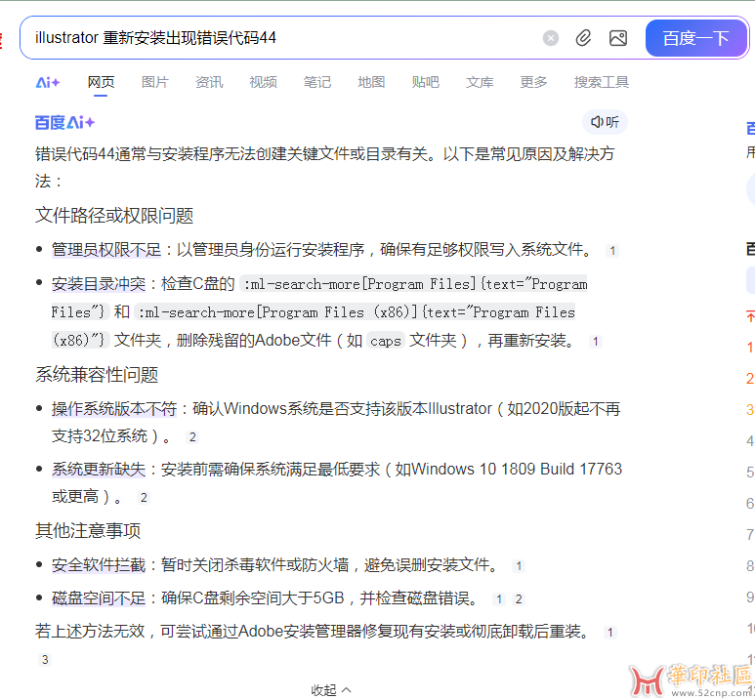Click the 百度AI+ logo heading
Viewport: 755px width, 700px height.
64,122
